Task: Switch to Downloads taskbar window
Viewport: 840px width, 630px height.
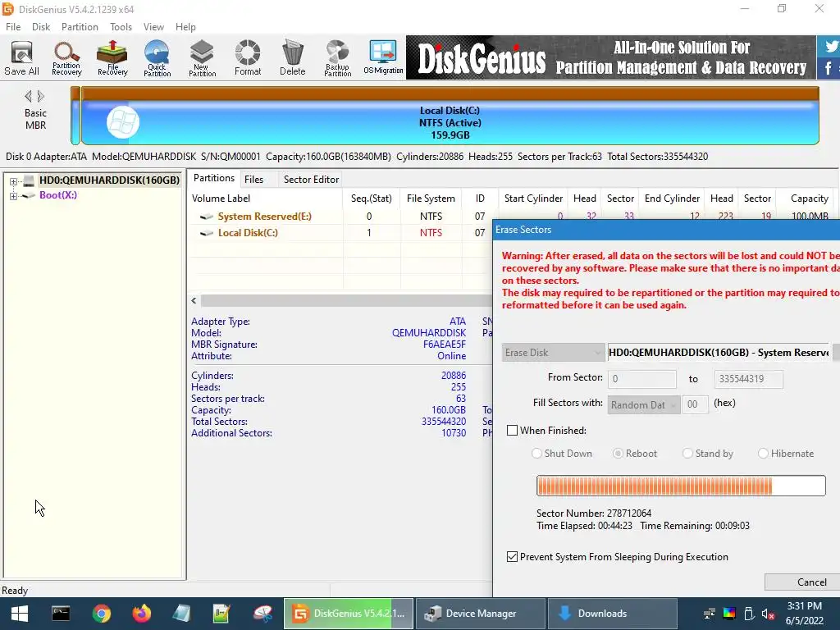Action: pos(610,614)
